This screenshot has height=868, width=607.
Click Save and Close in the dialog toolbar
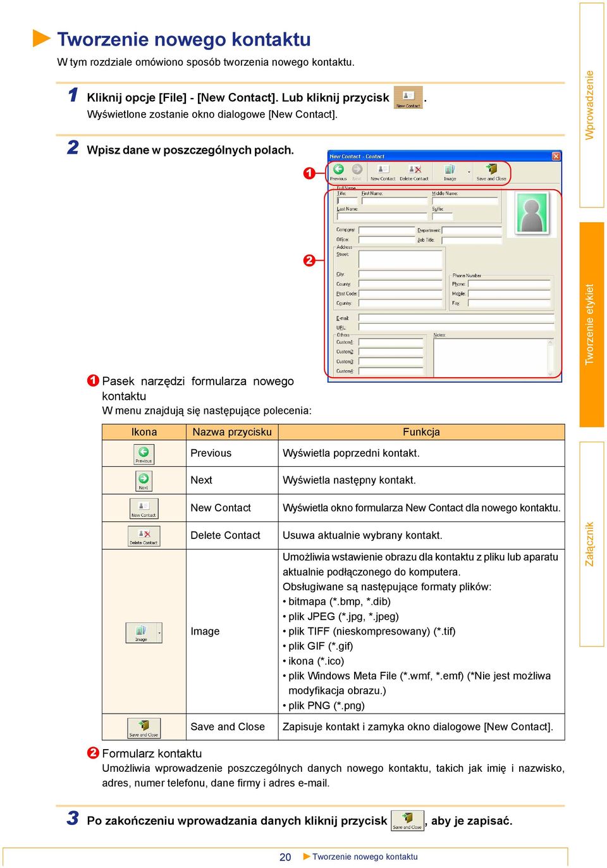[x=491, y=171]
